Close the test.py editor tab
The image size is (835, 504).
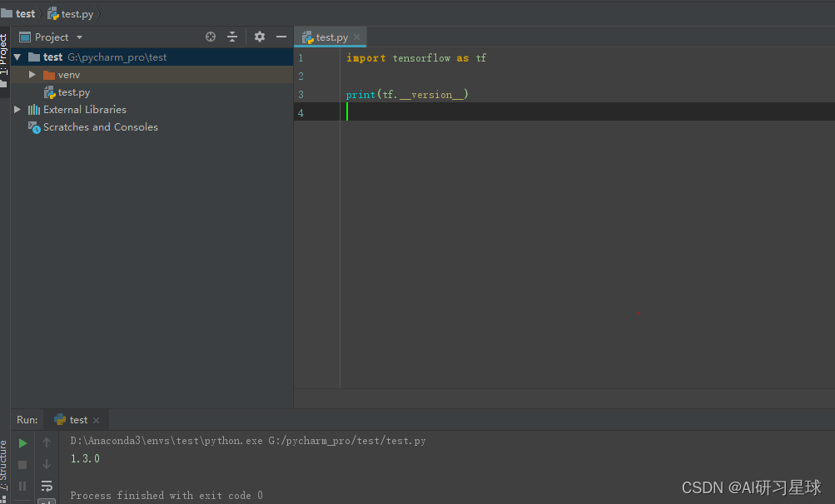357,37
